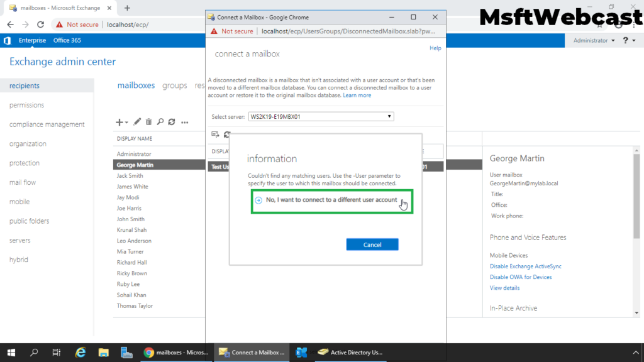644x362 pixels.
Task: Select the Administrator mailbox row
Action: [x=159, y=154]
